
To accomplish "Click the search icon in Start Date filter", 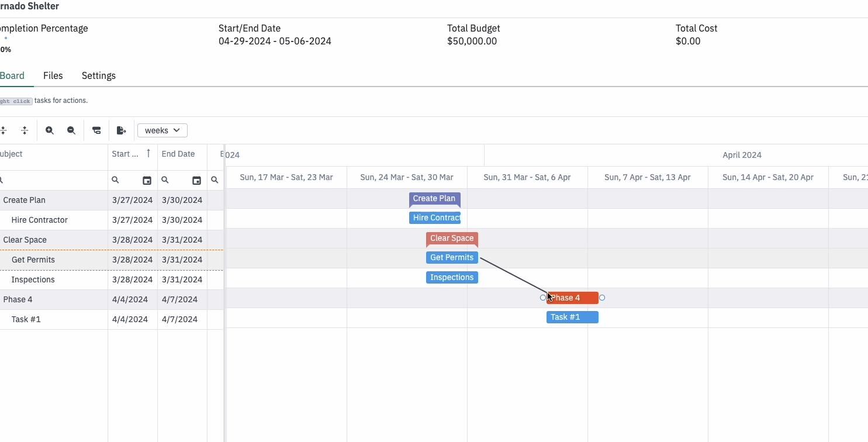I will tap(115, 180).
